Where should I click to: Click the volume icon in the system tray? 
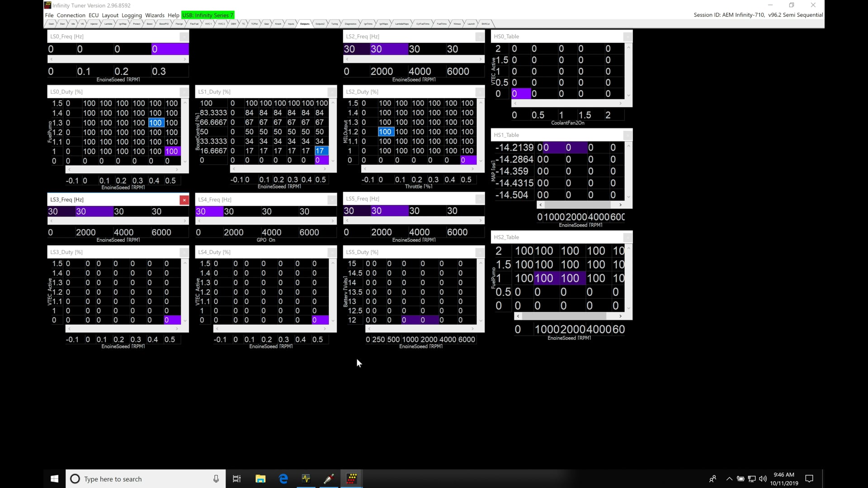coord(763,479)
